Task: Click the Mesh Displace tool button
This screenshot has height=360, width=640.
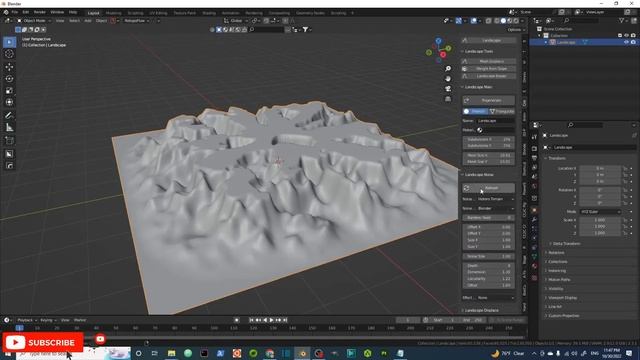Action: [489, 61]
